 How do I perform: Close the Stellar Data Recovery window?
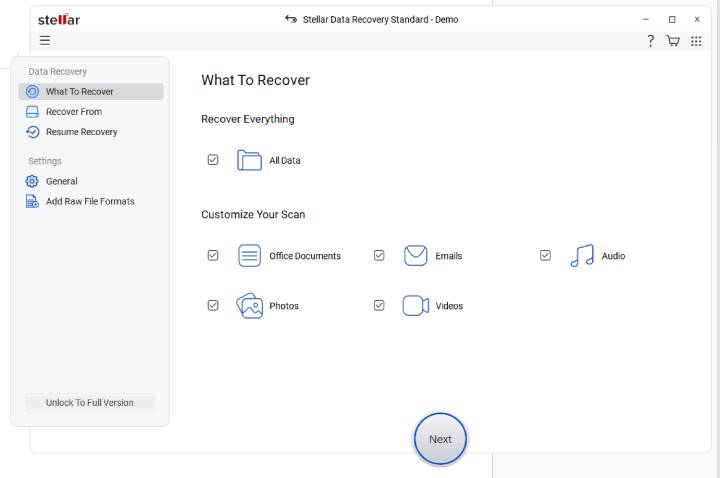[697, 19]
